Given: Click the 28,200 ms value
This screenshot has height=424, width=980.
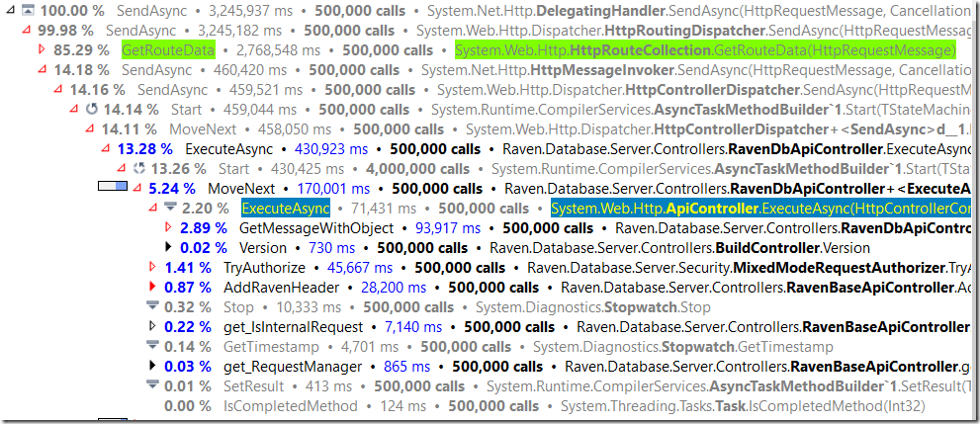Looking at the screenshot, I should click(394, 288).
